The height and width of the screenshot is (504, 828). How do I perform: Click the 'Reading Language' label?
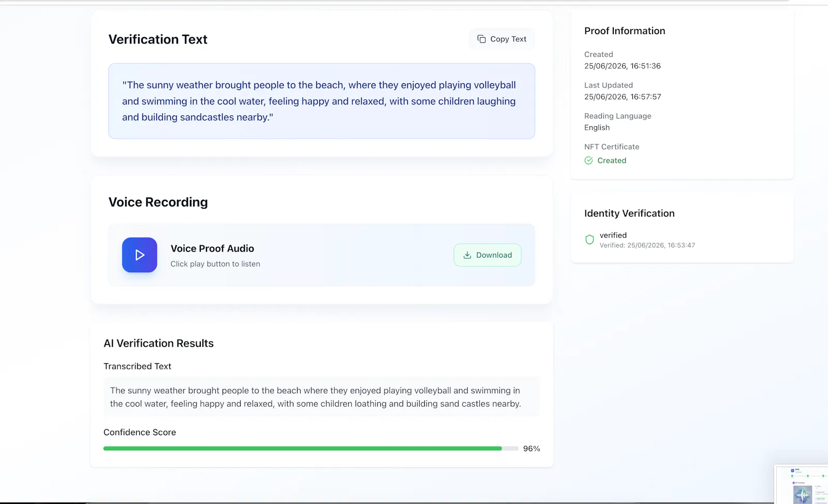tap(618, 116)
